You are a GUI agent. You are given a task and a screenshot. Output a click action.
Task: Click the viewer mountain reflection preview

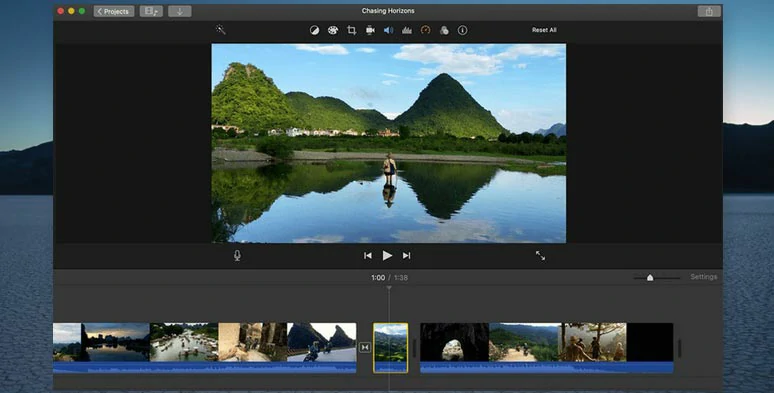click(389, 143)
